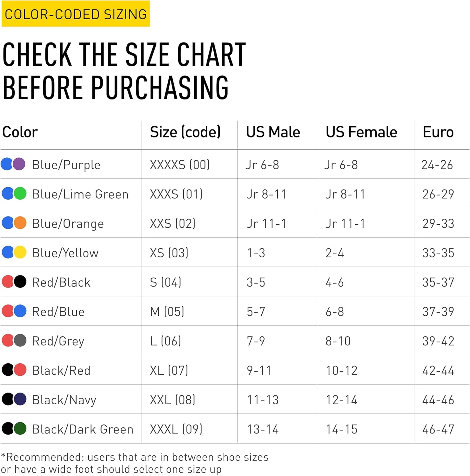Click the yellow dot in Blue/Yellow row
The width and height of the screenshot is (470, 476).
tap(20, 252)
